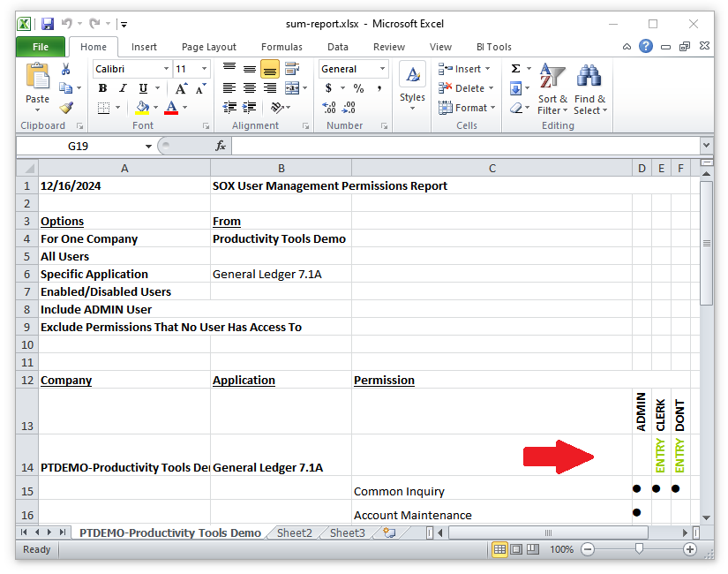Switch to the Page Layout tab

coord(209,47)
